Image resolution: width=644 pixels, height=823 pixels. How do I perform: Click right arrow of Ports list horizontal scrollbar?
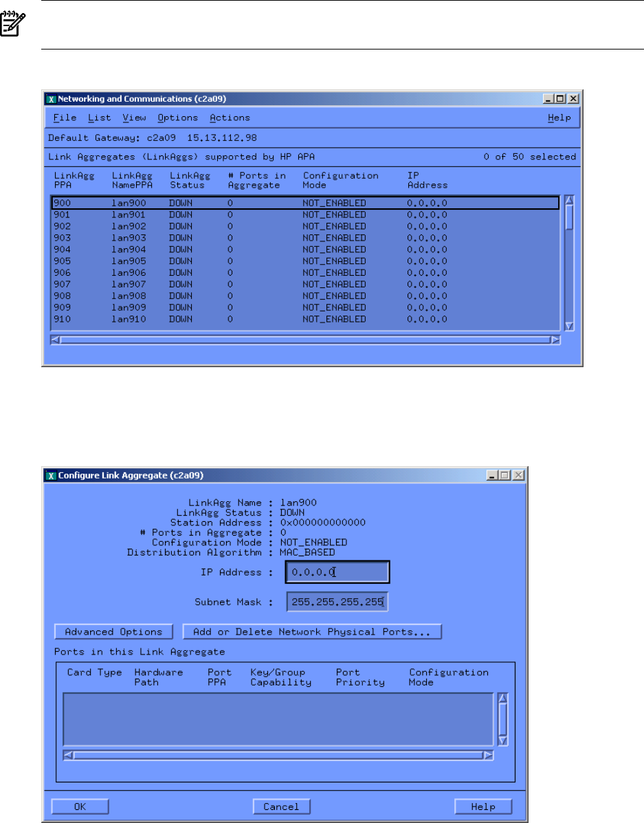pos(488,756)
